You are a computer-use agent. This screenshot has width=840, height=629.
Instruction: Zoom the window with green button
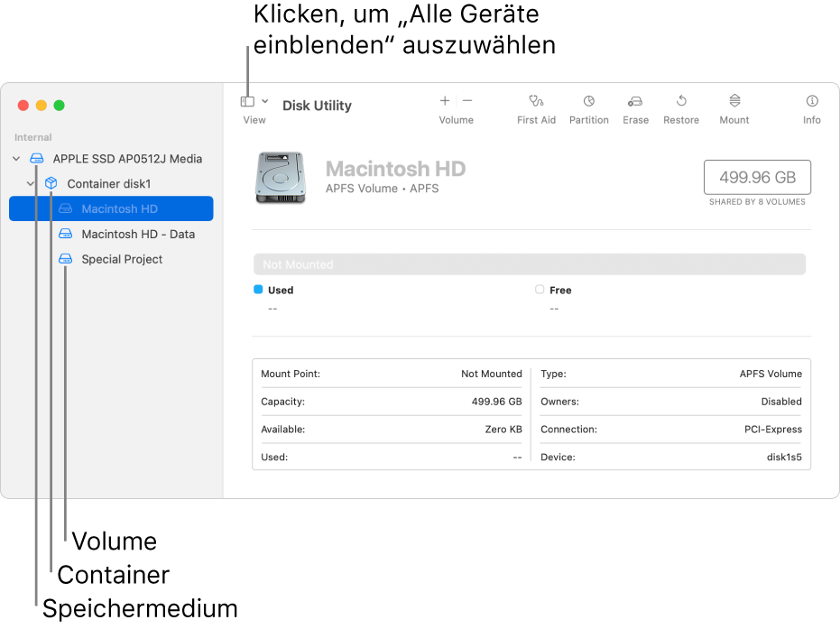[x=60, y=106]
